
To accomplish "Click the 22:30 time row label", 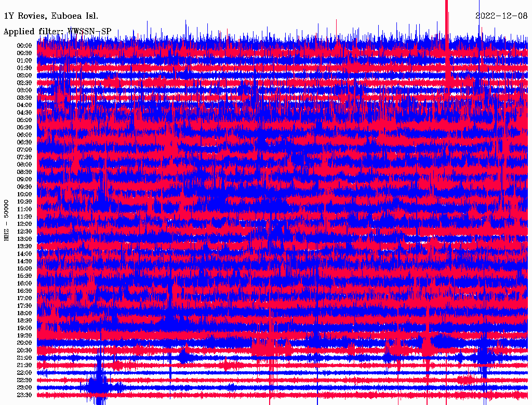I will [24, 380].
